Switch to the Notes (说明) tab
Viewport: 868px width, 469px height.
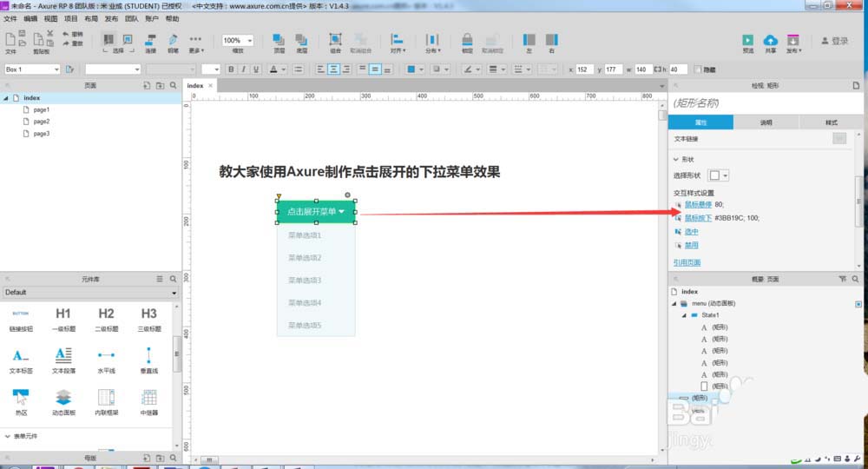(x=766, y=122)
